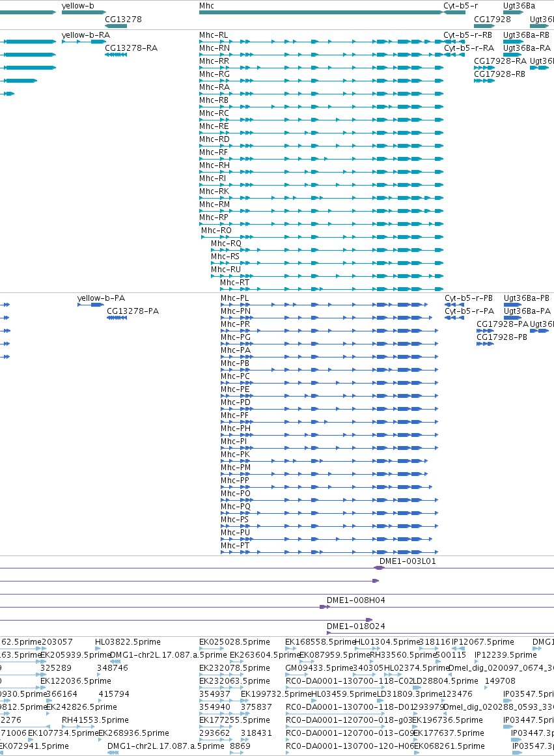Image resolution: width=554 pixels, height=756 pixels.
Task: Select EST EK122036.5prime
Action: pyautogui.click(x=76, y=680)
